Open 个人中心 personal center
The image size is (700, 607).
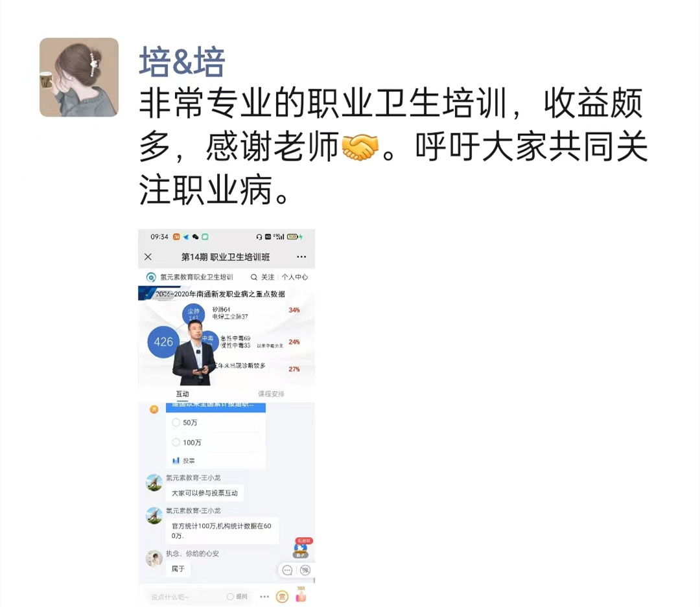pos(295,277)
